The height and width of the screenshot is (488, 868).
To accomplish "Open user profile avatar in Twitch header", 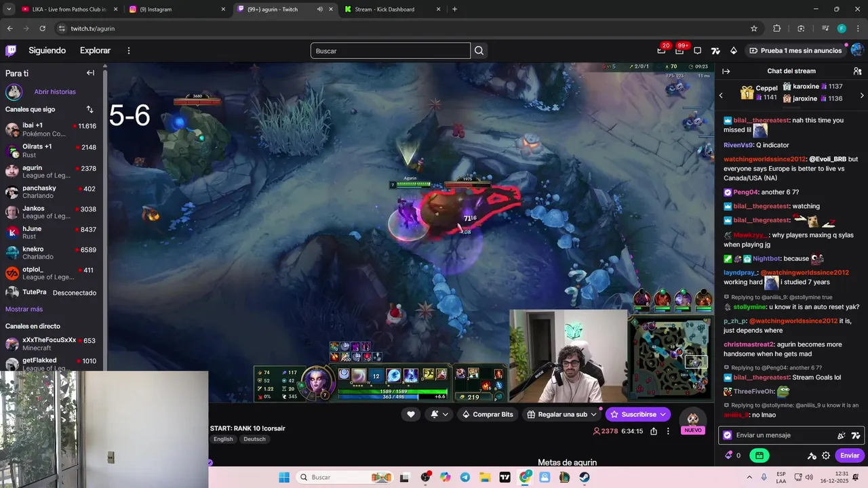I will point(857,50).
